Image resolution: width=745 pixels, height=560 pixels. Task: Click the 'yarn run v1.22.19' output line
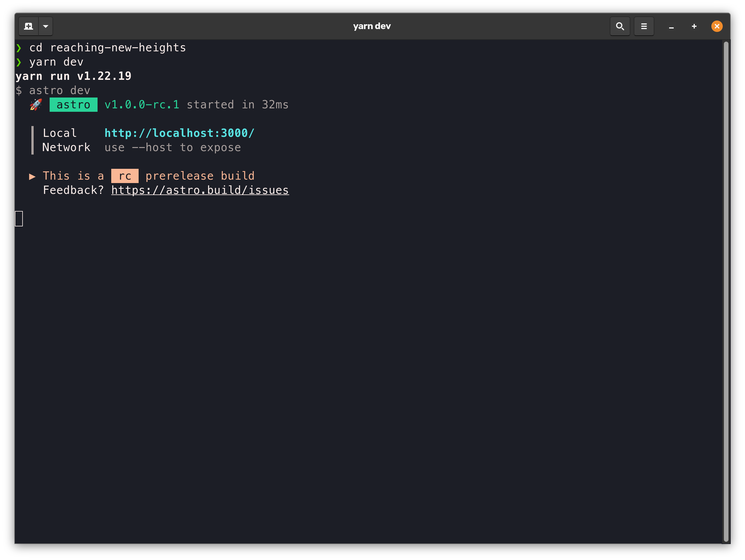pos(73,76)
